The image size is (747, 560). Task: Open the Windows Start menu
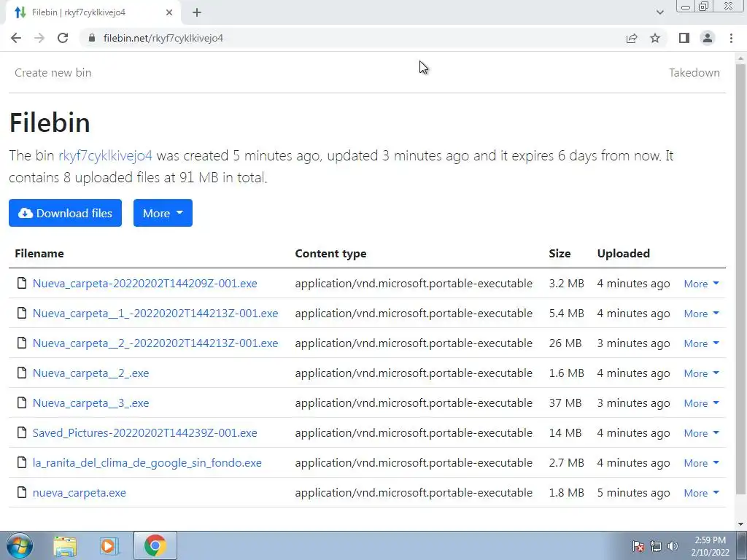click(19, 545)
